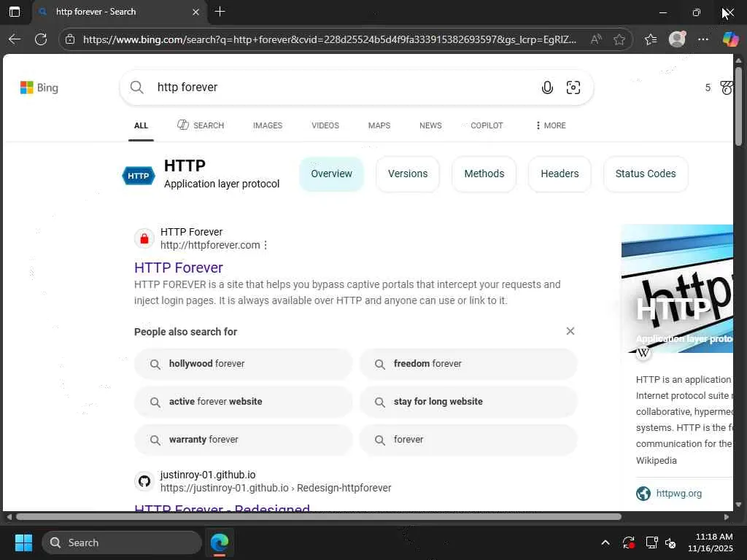
Task: Launch Copilot from the toolbar
Action: click(729, 39)
